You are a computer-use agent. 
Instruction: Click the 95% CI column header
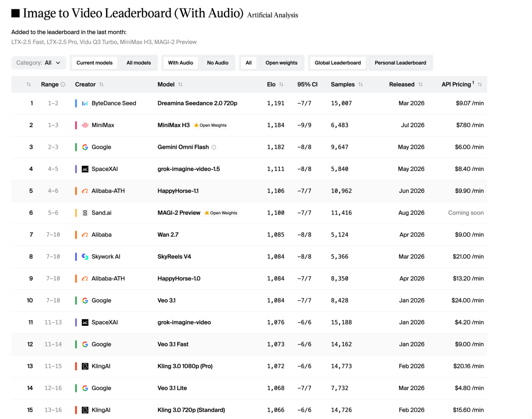click(x=307, y=85)
